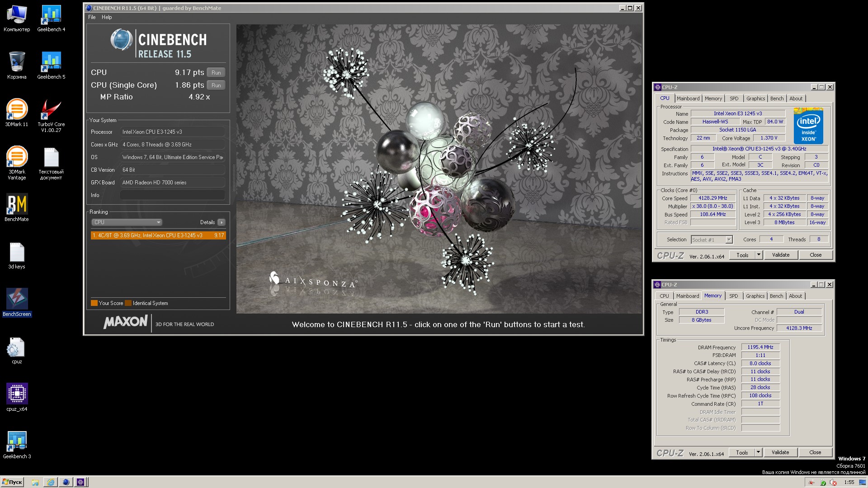Click Cinebench resize grip beside system panel
Image resolution: width=868 pixels, height=488 pixels.
pos(233,177)
